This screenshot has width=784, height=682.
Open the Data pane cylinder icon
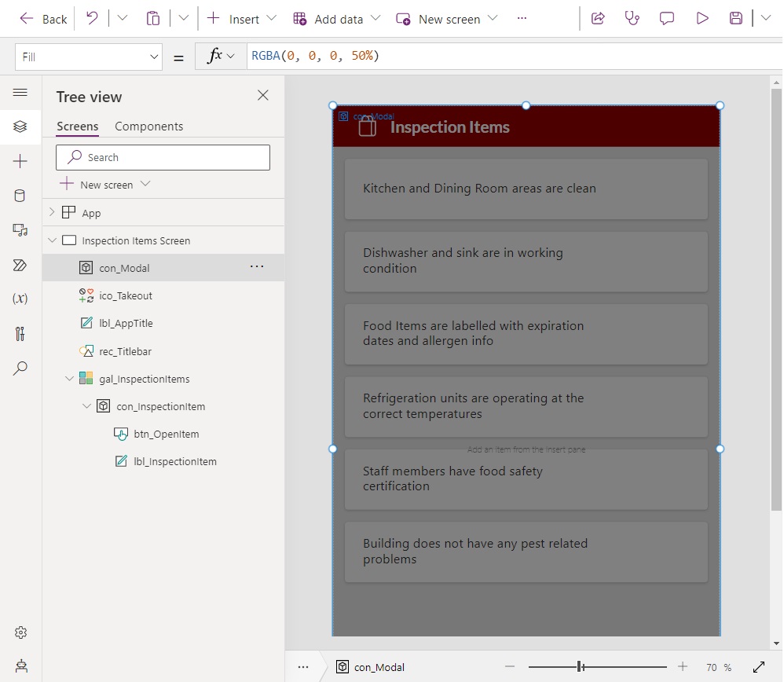pyautogui.click(x=20, y=196)
